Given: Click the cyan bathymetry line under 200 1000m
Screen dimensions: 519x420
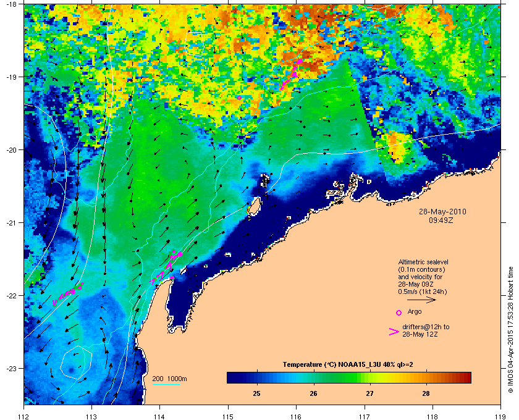Looking at the screenshot, I should [166, 385].
